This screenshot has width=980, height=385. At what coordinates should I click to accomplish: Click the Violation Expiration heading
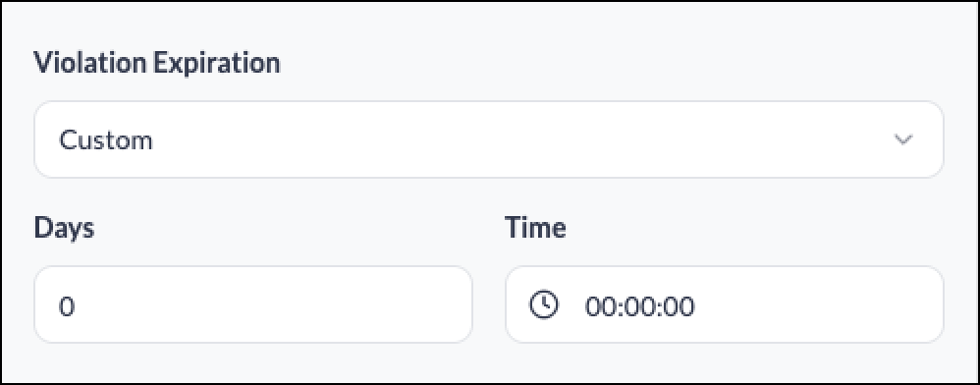[157, 63]
